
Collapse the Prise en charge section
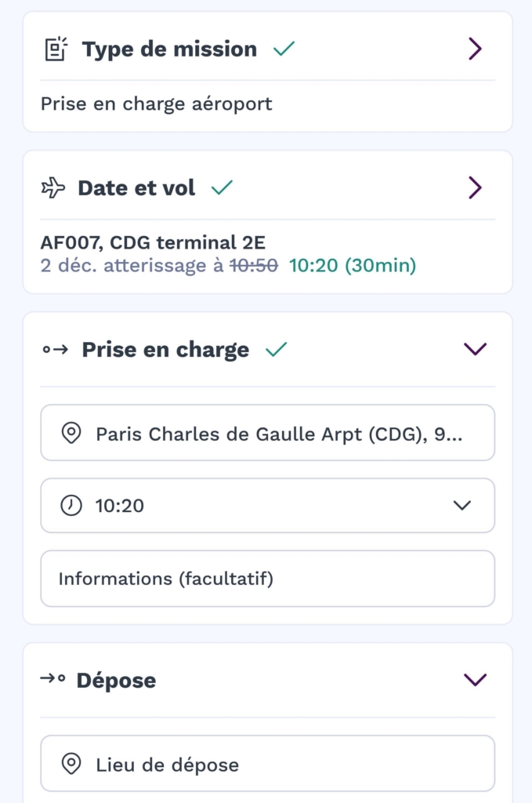click(475, 350)
